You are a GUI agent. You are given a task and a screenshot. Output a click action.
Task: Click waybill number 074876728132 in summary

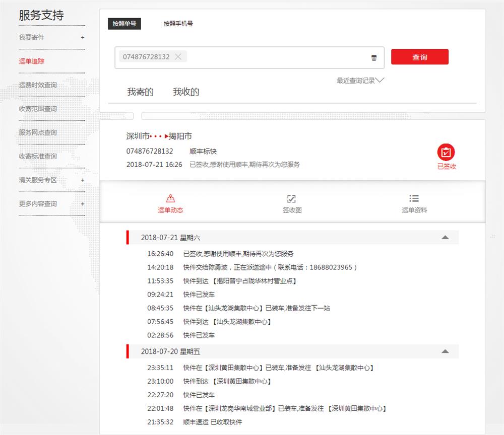click(150, 151)
